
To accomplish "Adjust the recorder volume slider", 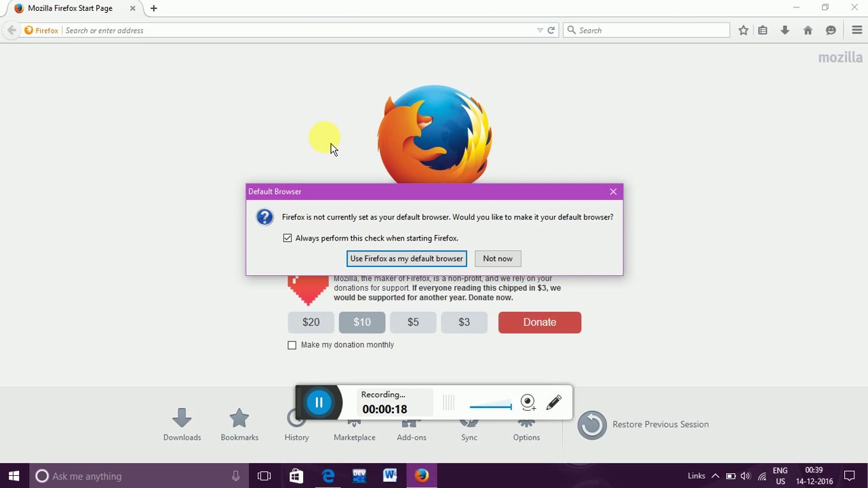I will tap(491, 407).
